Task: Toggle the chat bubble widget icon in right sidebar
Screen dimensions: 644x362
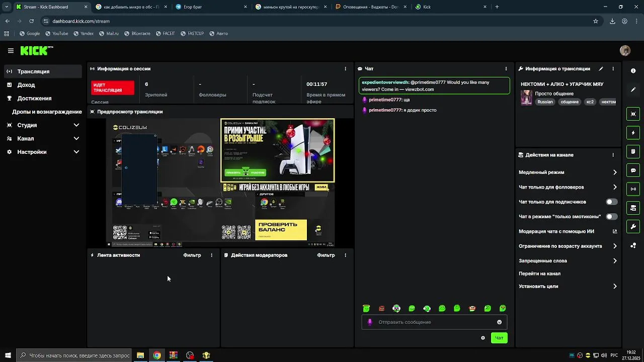Action: tap(633, 170)
